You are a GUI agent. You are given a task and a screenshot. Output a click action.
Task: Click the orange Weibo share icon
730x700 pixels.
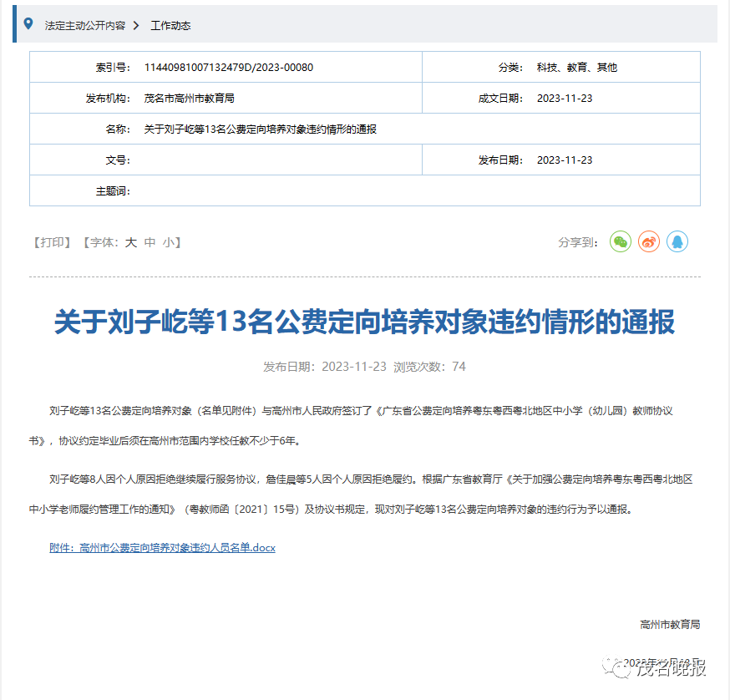coord(649,241)
